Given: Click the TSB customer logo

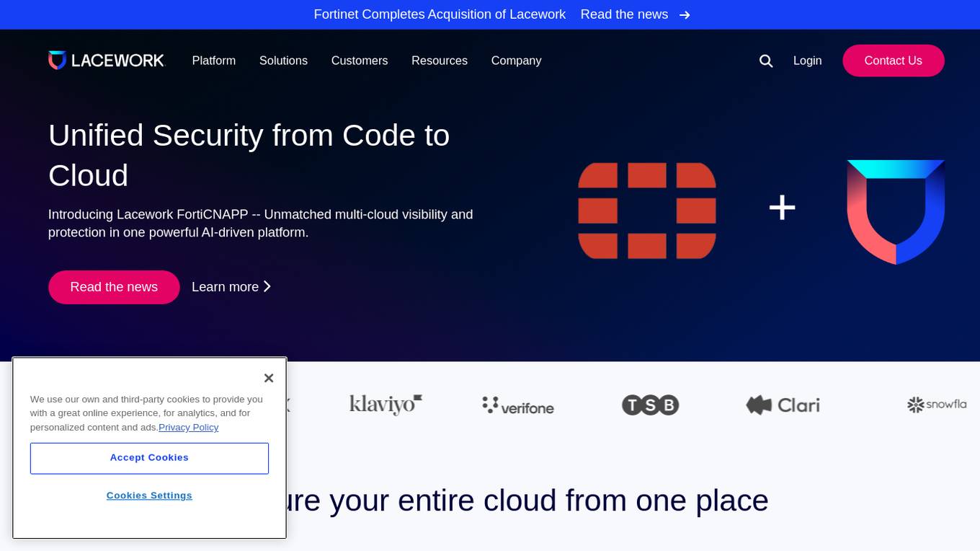Looking at the screenshot, I should coord(651,405).
